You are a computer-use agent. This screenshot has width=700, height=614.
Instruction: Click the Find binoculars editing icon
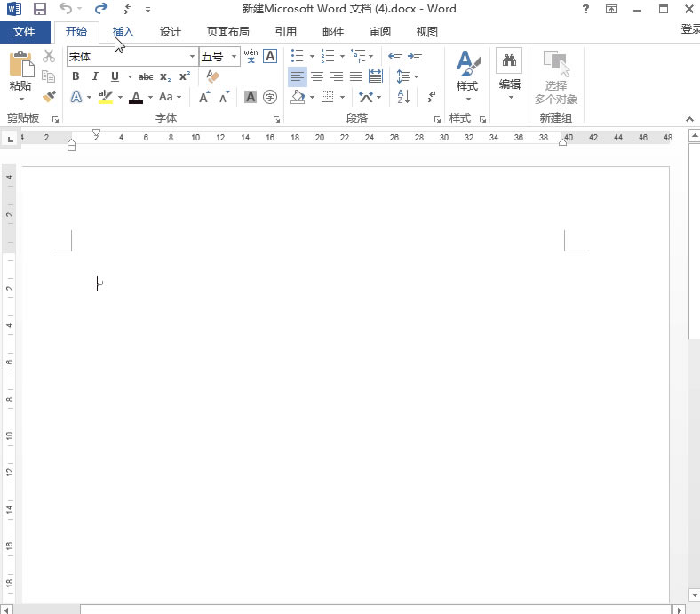point(509,60)
